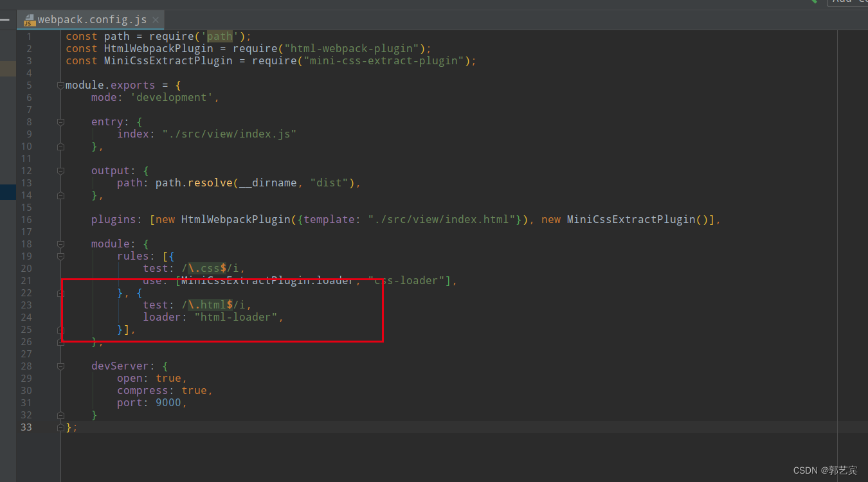Click line number 16 in the gutter

[26, 220]
